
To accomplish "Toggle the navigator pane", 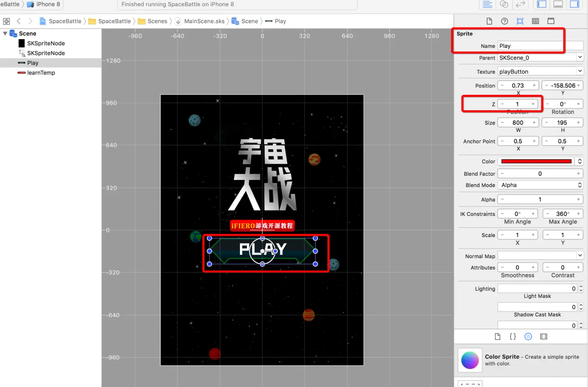I will pyautogui.click(x=542, y=4).
